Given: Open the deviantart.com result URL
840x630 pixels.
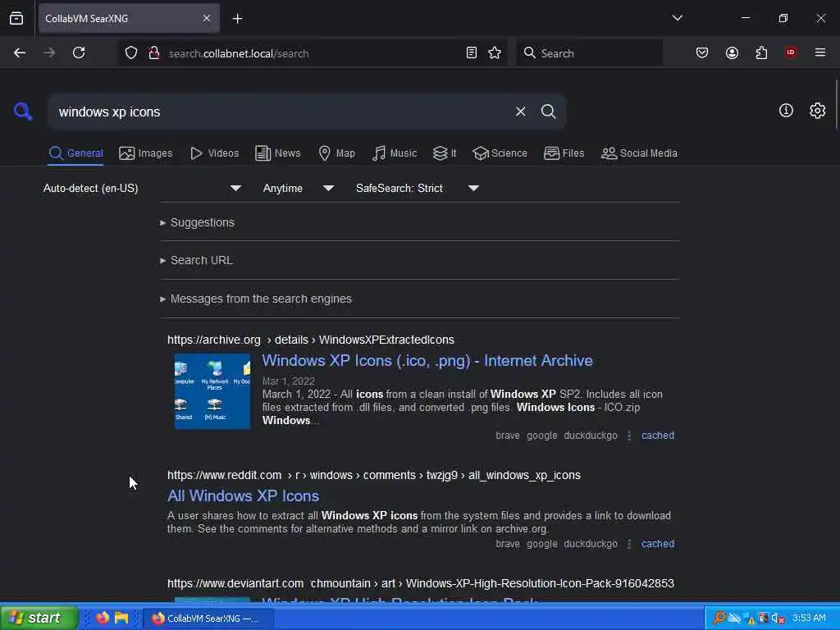Looking at the screenshot, I should (421, 583).
